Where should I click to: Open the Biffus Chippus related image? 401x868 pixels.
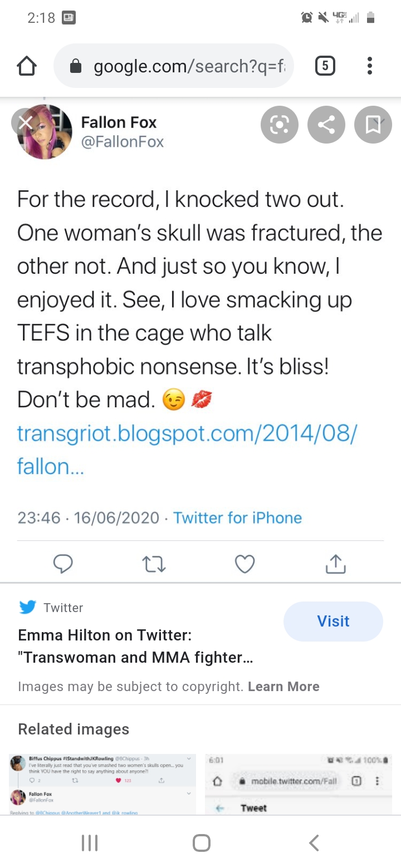[102, 785]
